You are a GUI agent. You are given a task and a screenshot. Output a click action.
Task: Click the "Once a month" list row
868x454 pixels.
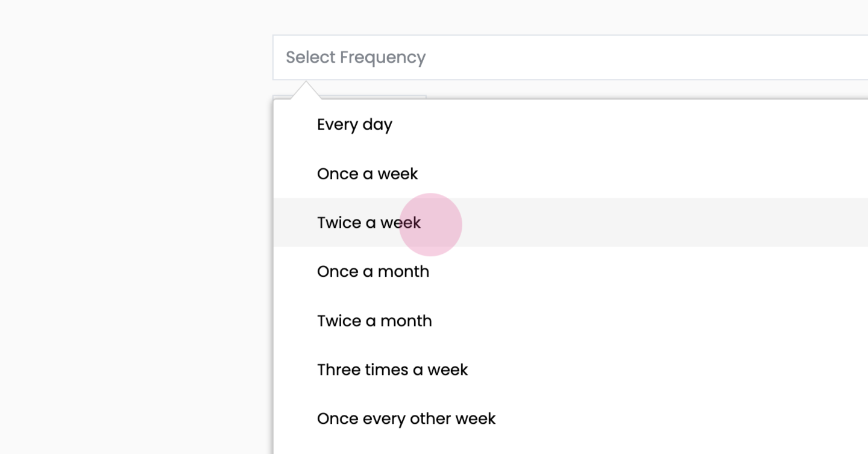pos(373,271)
